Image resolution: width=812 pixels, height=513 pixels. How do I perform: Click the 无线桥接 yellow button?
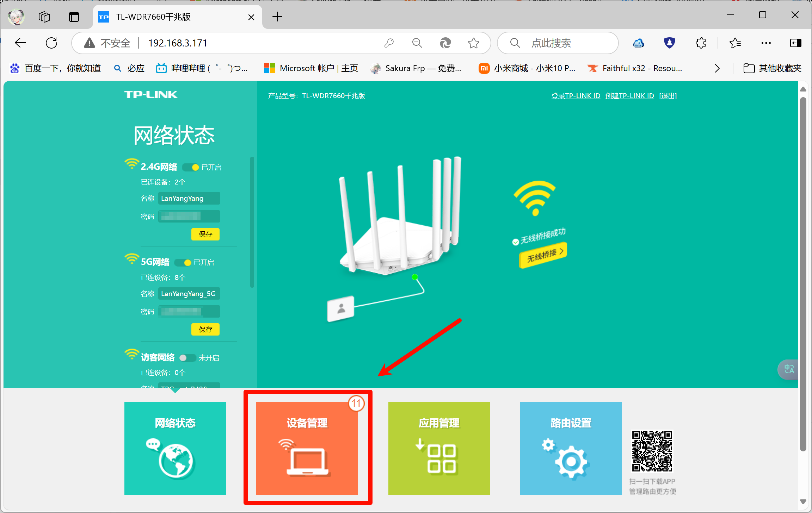(543, 255)
